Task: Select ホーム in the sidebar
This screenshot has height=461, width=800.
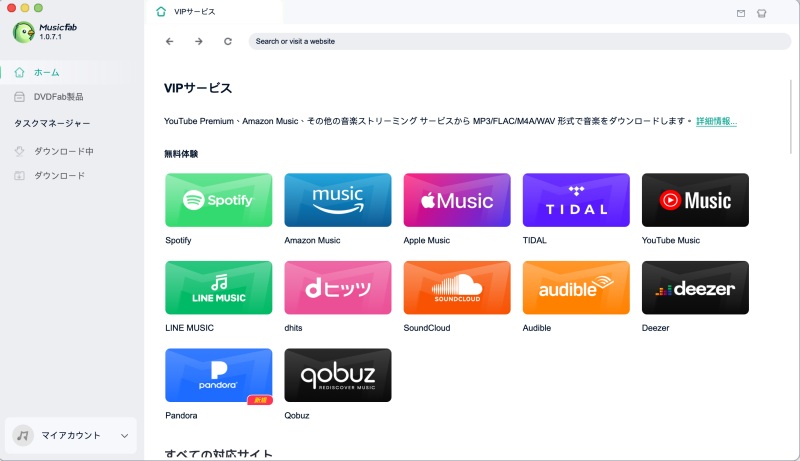Action: click(x=71, y=72)
